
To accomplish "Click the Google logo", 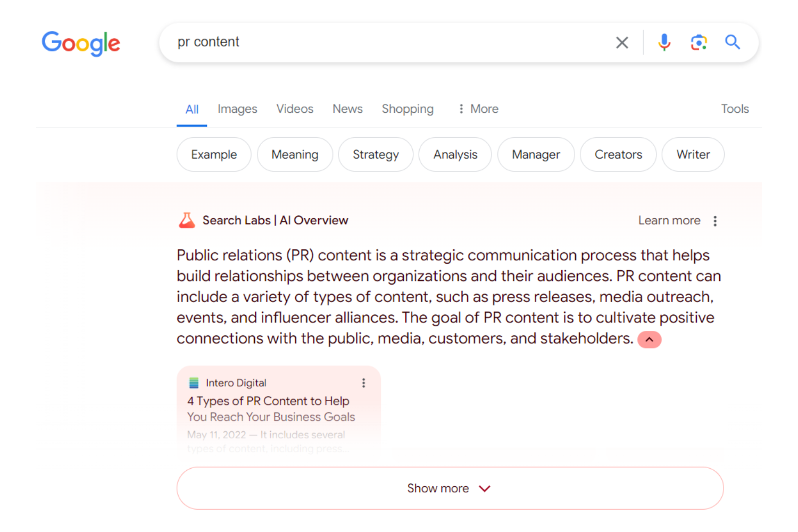I will pos(81,44).
